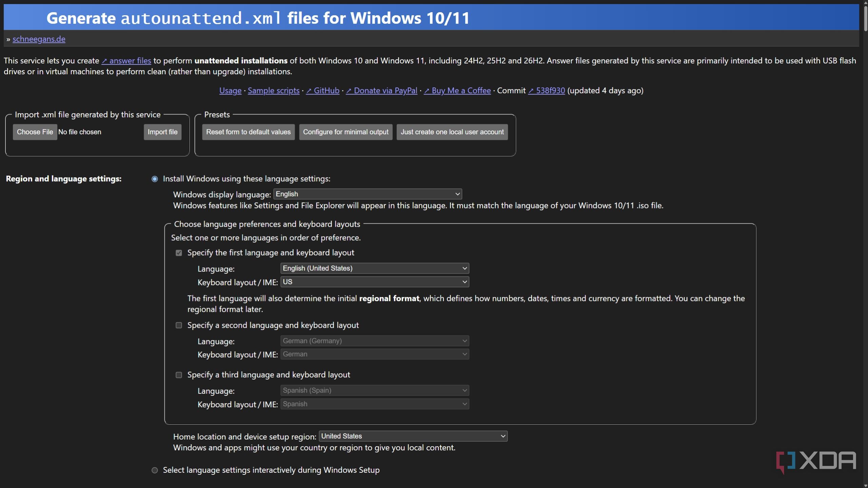Click the 'Region and language settings:' heading

click(64, 179)
